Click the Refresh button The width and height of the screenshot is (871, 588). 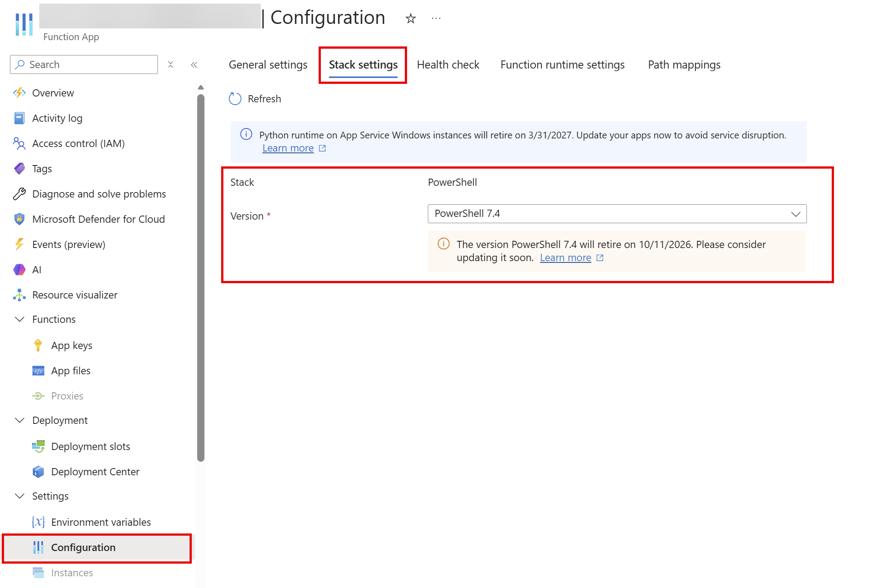(x=255, y=99)
